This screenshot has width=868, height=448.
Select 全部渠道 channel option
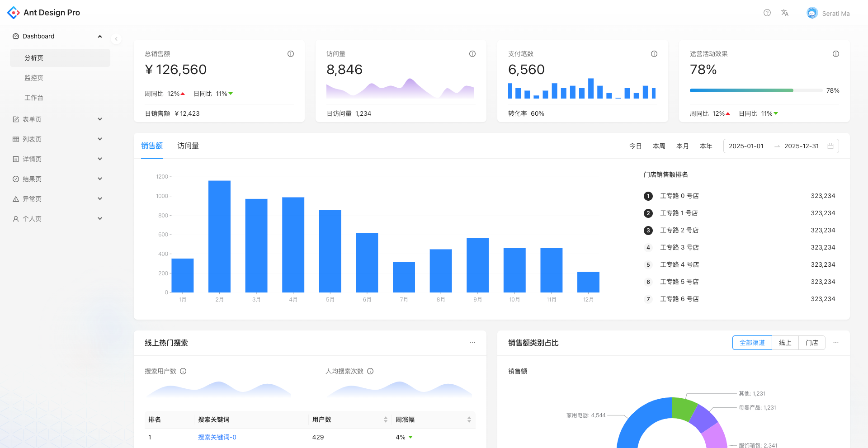[x=752, y=343]
